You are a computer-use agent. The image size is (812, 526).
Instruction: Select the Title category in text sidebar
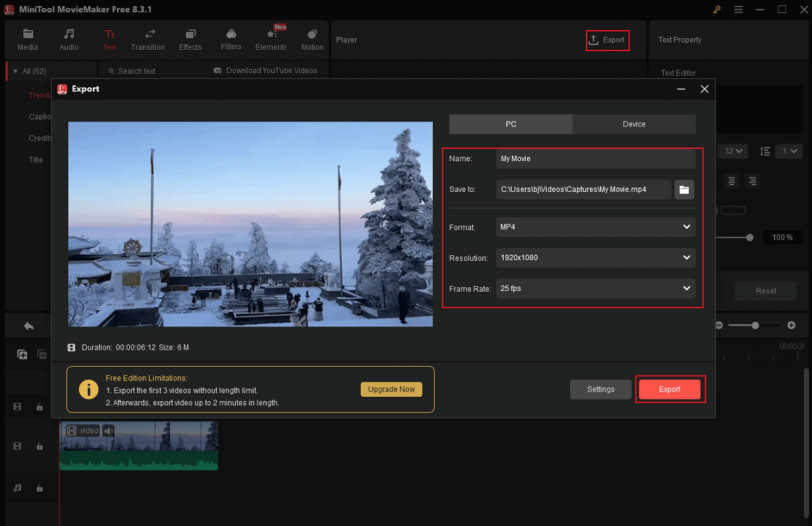point(36,159)
